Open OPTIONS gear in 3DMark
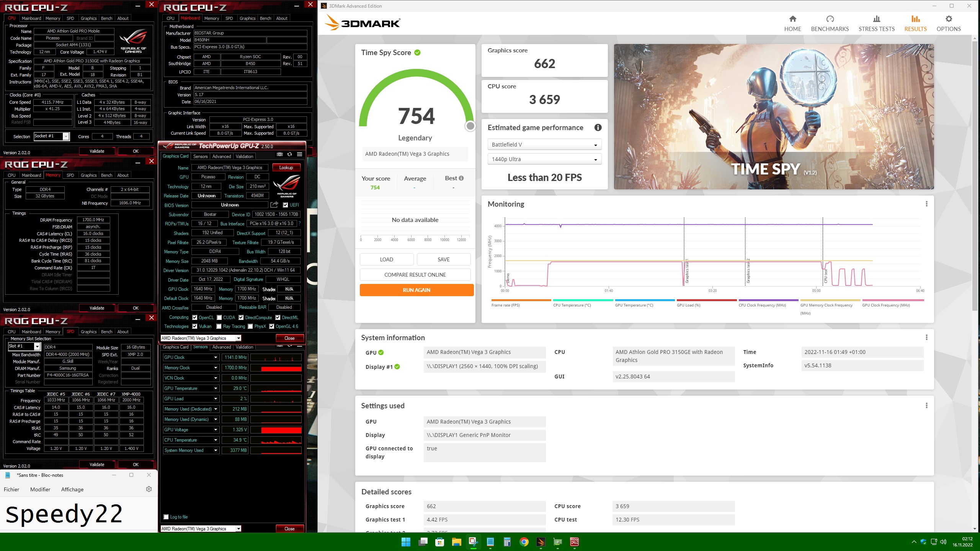Screen dimensions: 980x551 [x=949, y=23]
